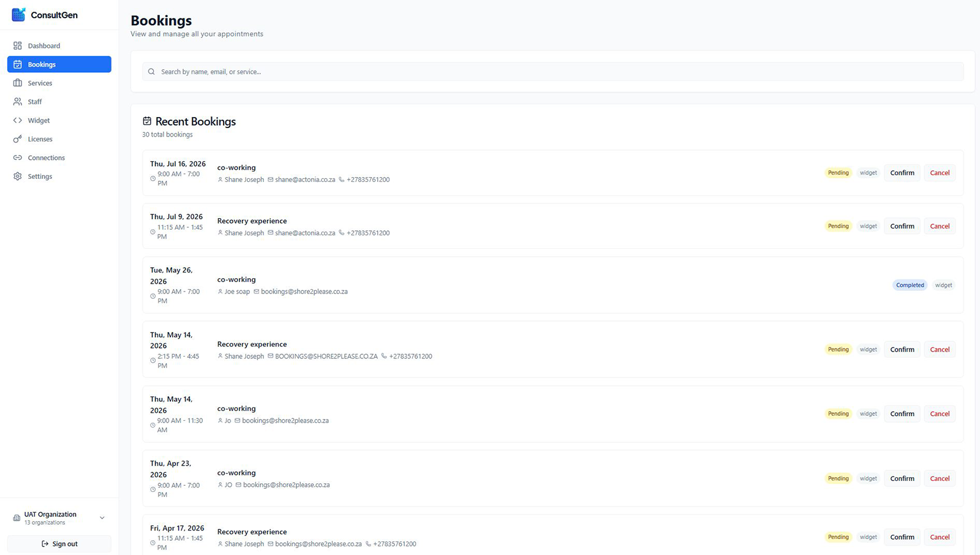980x555 pixels.
Task: Open the Licenses key icon
Action: (x=18, y=139)
